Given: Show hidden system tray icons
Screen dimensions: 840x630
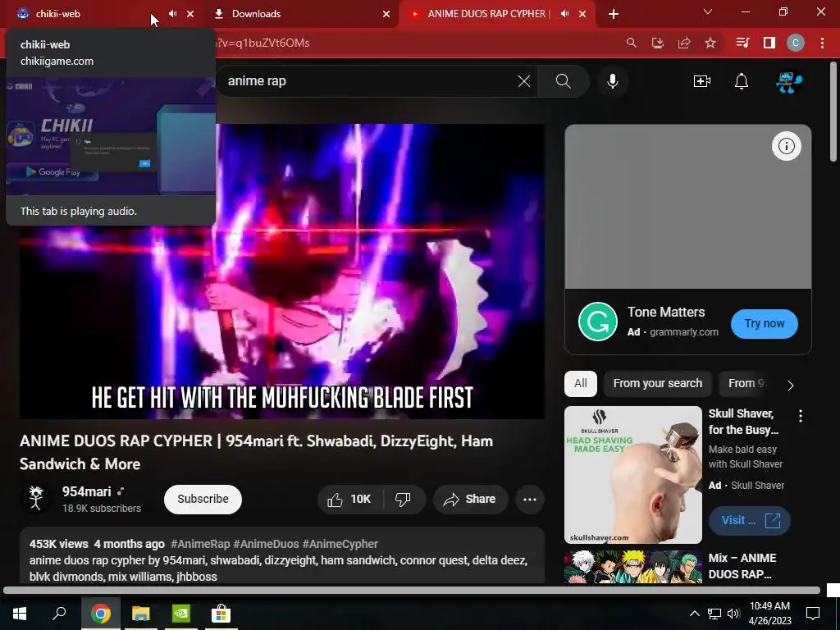Looking at the screenshot, I should (x=694, y=614).
